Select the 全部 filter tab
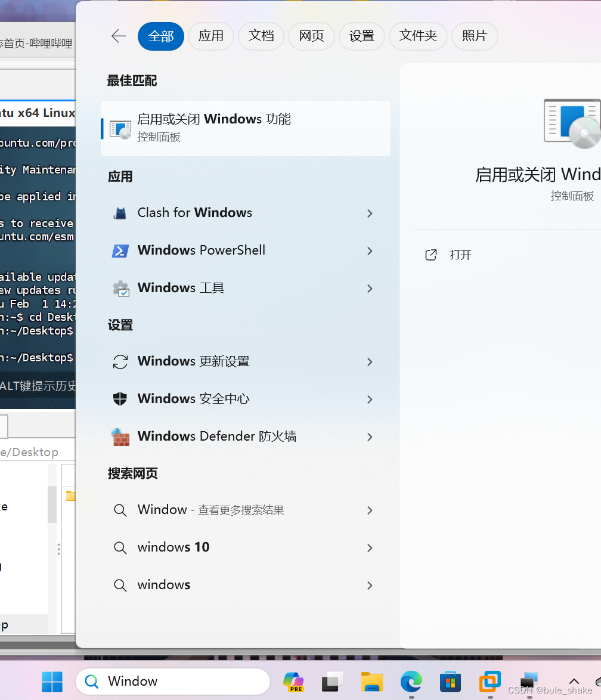 (x=161, y=36)
